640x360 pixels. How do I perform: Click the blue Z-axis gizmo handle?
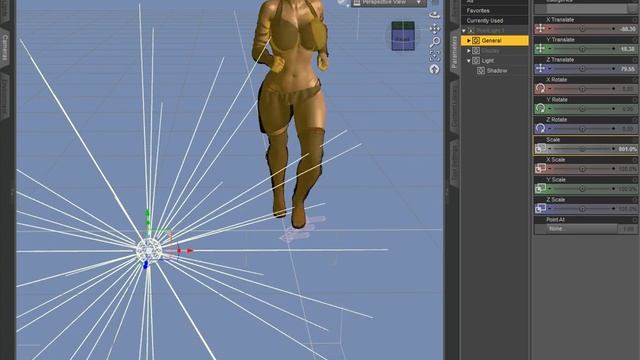coord(146,265)
